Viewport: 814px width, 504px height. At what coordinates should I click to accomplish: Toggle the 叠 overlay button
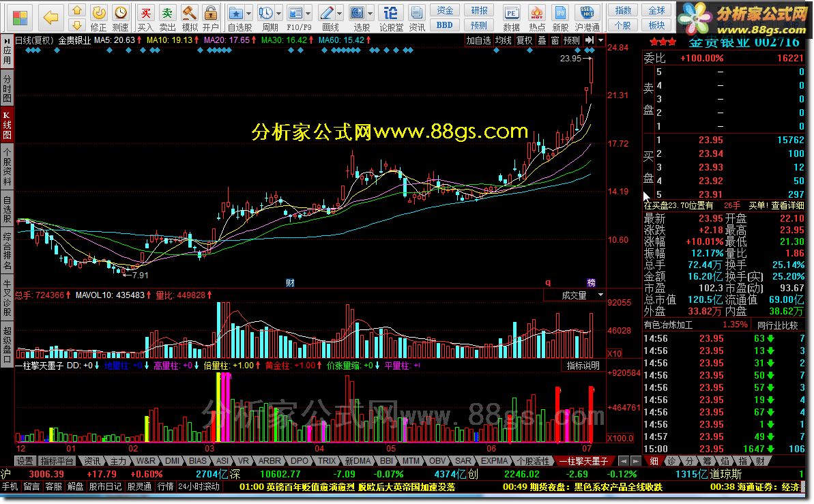(x=542, y=40)
